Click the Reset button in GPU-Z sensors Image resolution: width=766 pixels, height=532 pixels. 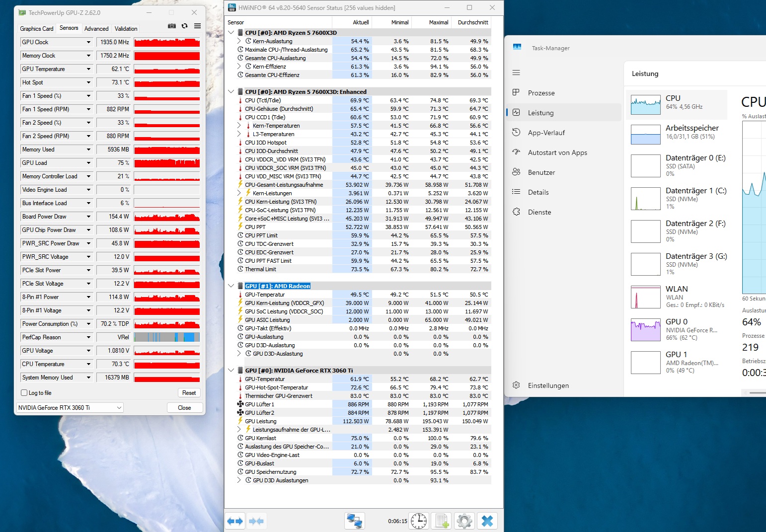189,392
